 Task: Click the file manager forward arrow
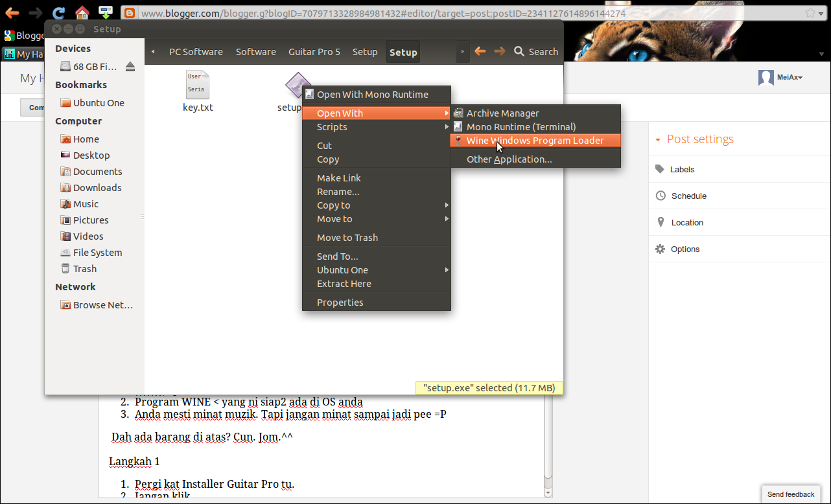(499, 51)
